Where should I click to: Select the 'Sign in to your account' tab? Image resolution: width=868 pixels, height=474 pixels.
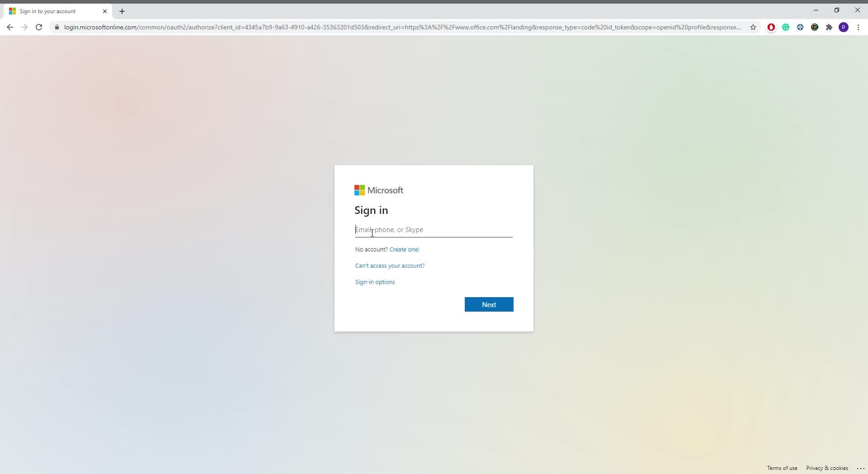tap(58, 11)
